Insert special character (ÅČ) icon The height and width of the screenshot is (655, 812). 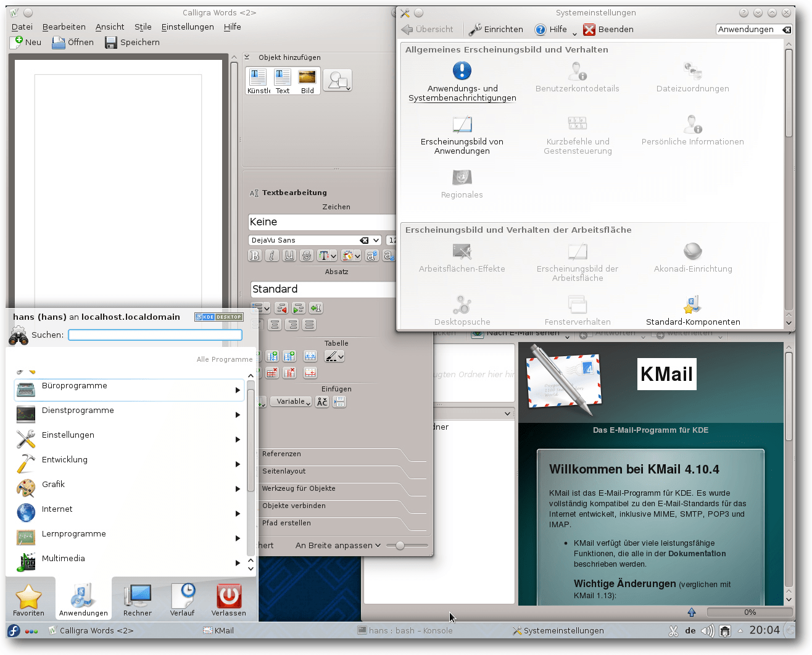pyautogui.click(x=322, y=402)
